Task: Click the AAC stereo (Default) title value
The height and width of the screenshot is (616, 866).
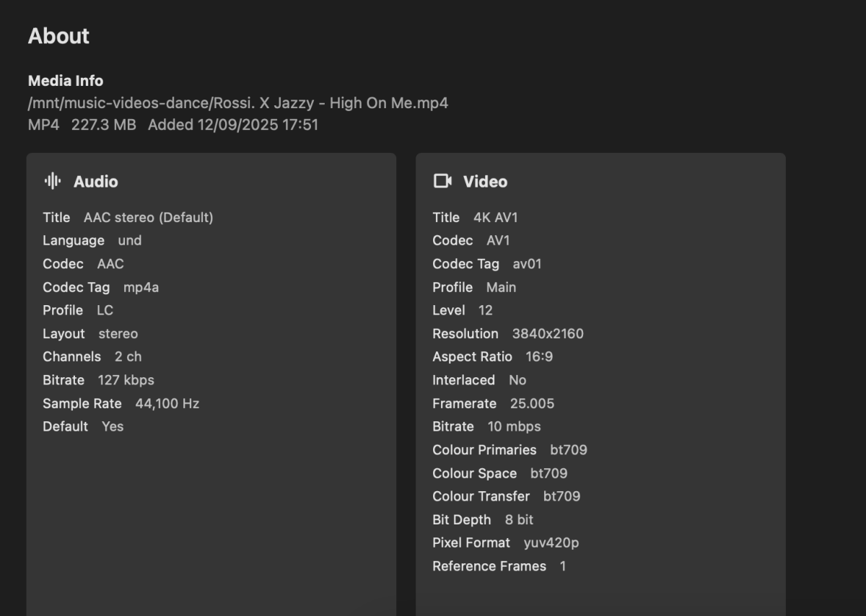Action: [x=148, y=217]
